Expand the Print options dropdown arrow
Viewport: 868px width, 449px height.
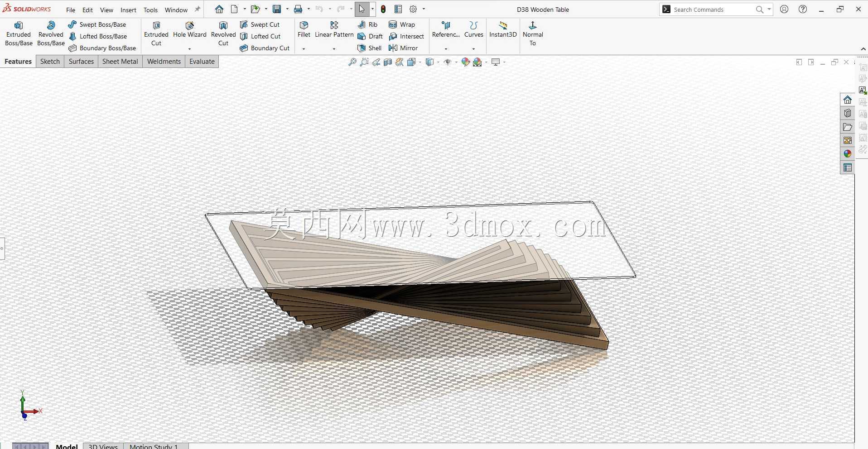[309, 9]
